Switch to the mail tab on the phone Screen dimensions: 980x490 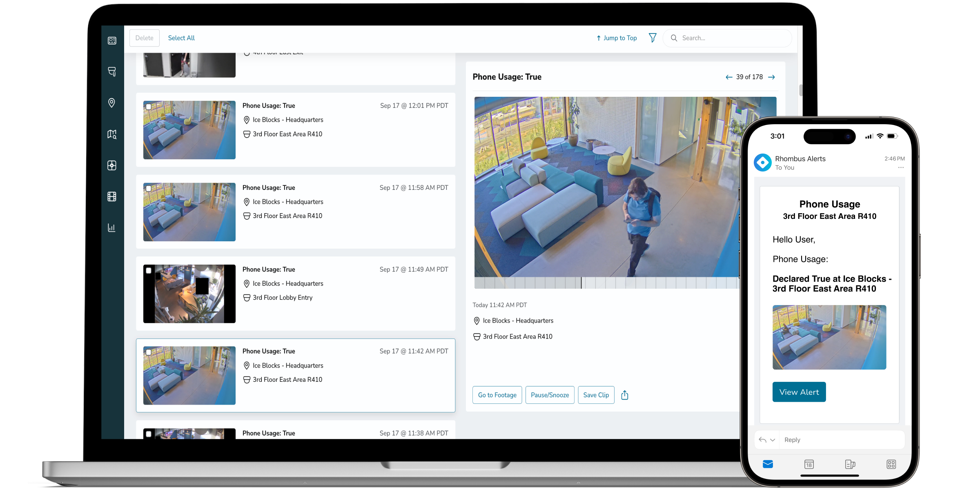coord(768,464)
